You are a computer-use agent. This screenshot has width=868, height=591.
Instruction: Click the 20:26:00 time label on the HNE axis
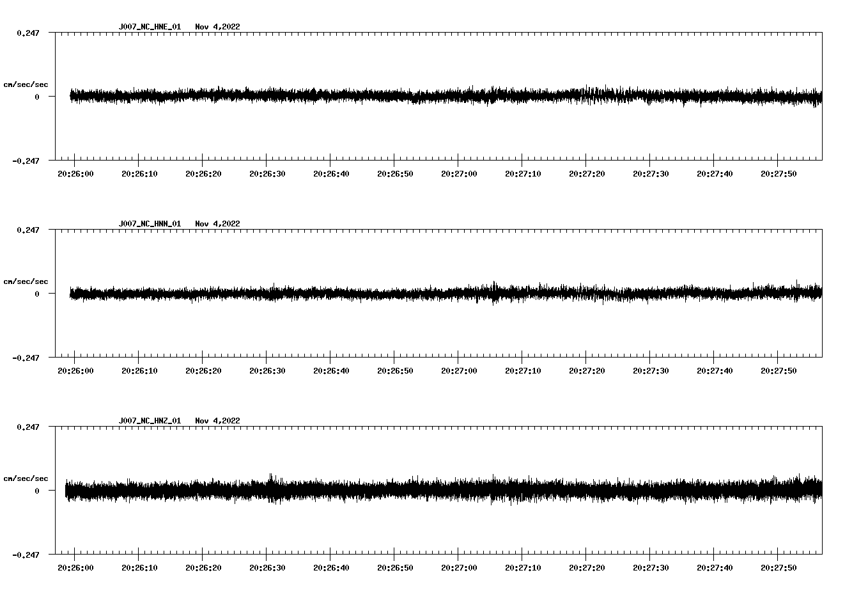tap(75, 174)
